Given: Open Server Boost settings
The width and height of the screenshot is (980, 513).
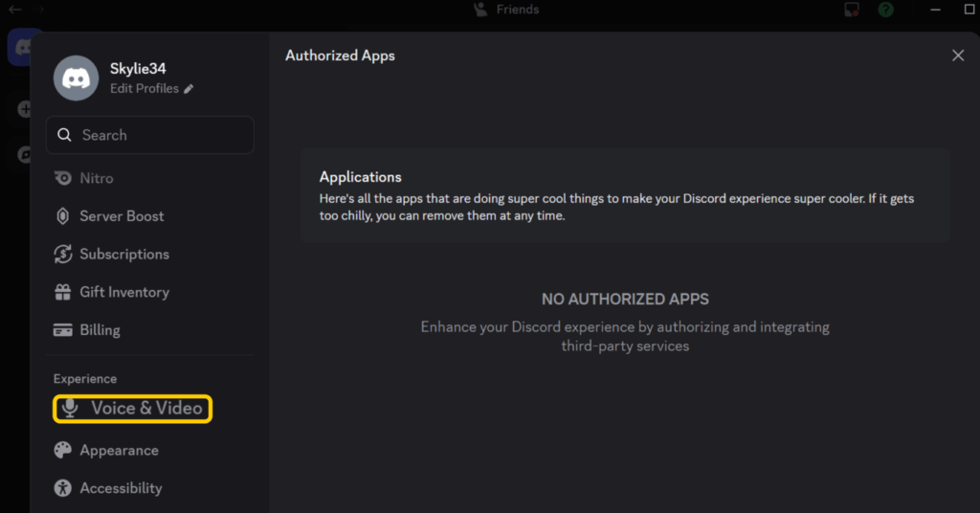Looking at the screenshot, I should [109, 216].
